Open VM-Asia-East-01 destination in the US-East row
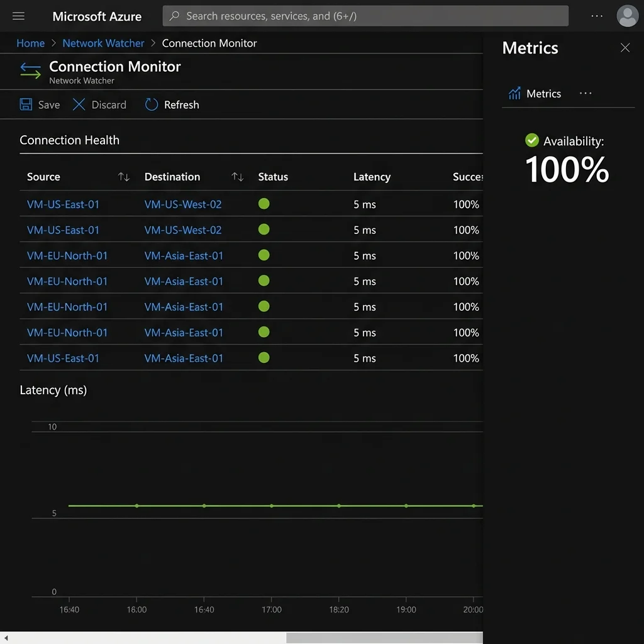 click(184, 358)
